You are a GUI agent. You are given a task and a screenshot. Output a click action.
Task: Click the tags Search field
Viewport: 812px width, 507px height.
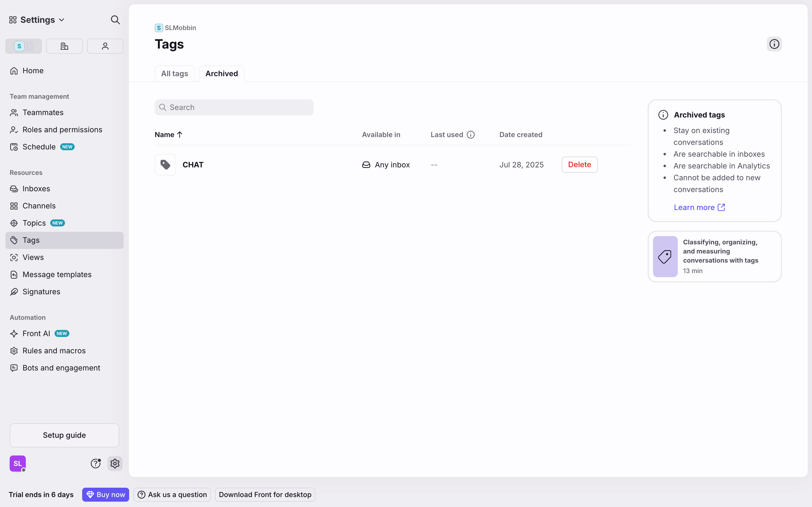pyautogui.click(x=234, y=107)
